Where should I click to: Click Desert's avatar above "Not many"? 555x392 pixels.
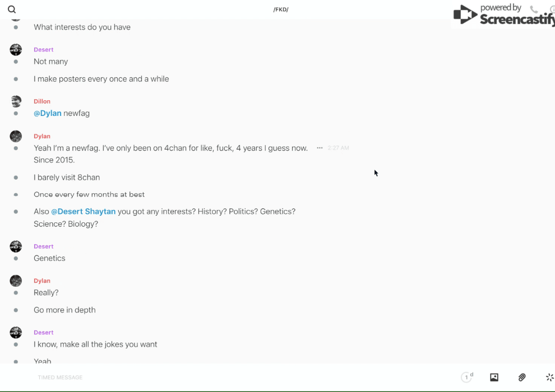pyautogui.click(x=16, y=50)
